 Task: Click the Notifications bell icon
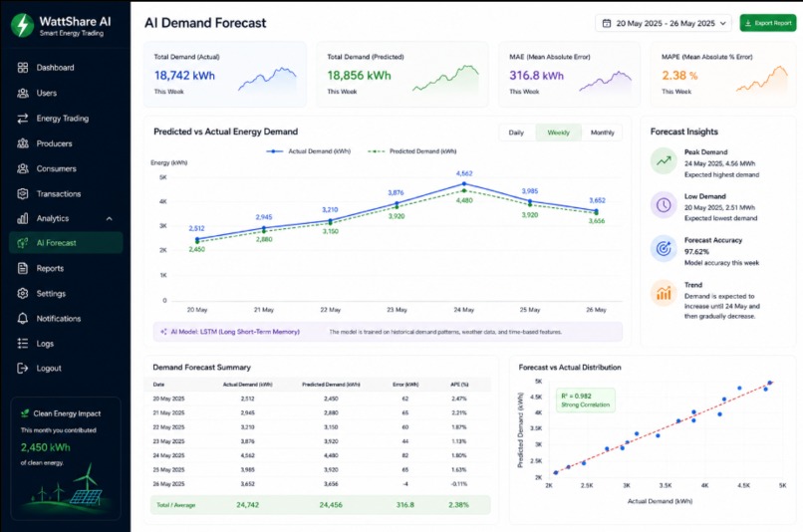[23, 319]
